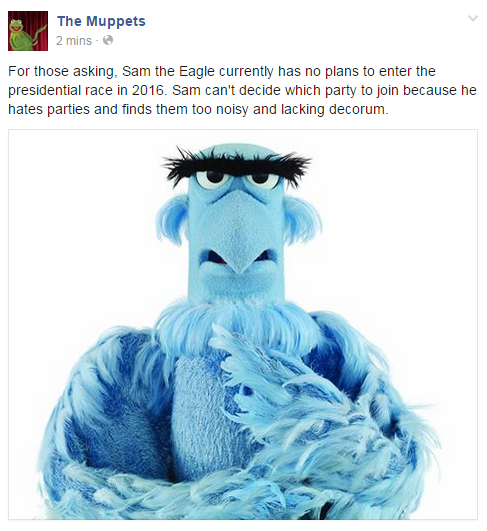
Task: Click the globe public-audience icon
Action: click(x=108, y=41)
